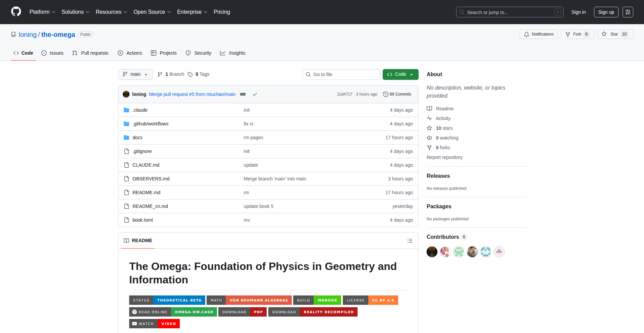Open the Pricing page
The width and height of the screenshot is (644, 333).
(x=222, y=12)
